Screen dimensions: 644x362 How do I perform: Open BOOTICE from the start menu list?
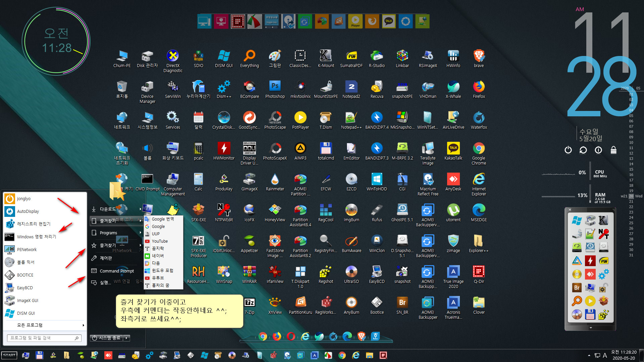click(x=44, y=275)
